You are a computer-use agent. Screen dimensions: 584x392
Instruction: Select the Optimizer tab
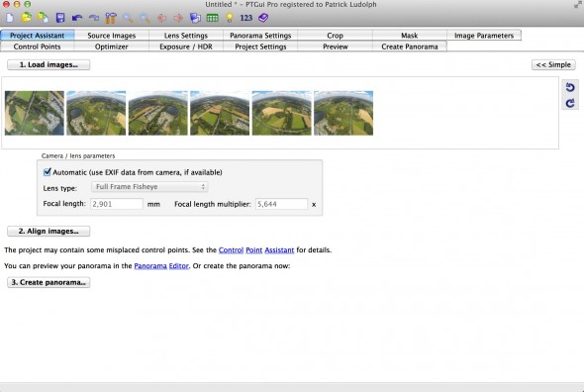click(112, 47)
